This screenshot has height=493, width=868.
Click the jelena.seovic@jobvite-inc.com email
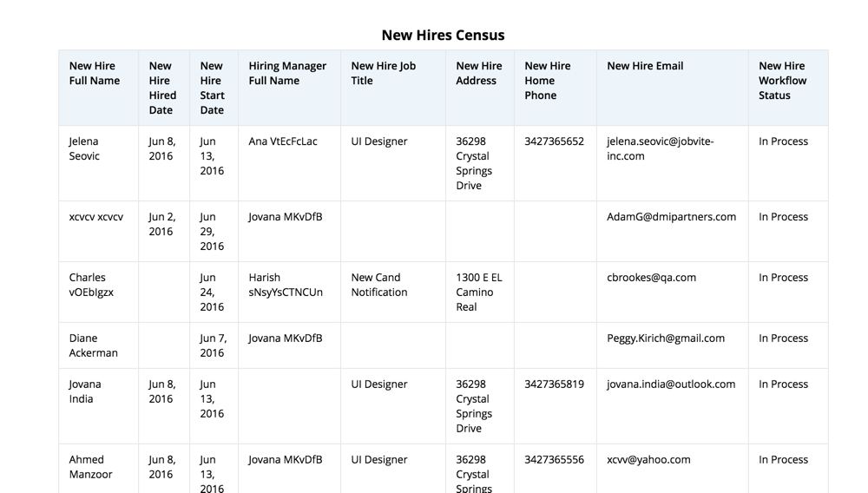[660, 148]
